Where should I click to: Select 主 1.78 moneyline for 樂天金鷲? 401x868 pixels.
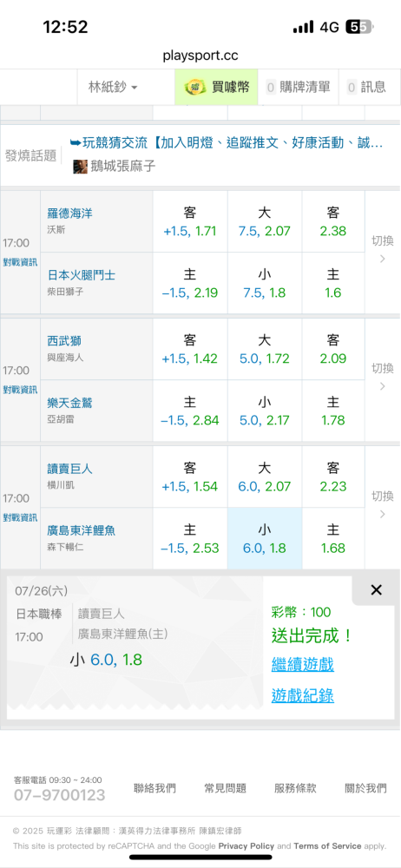pyautogui.click(x=333, y=411)
